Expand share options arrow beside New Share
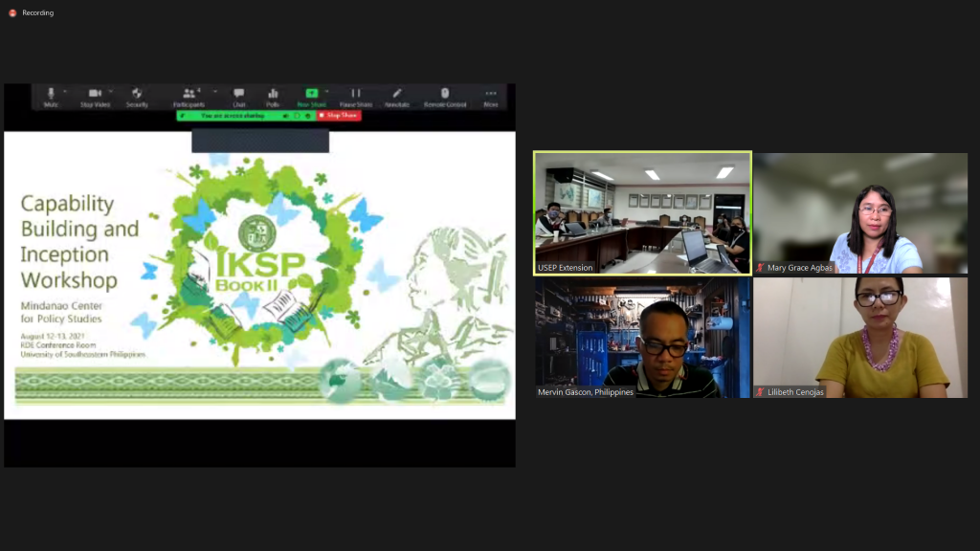The height and width of the screenshot is (551, 980). click(x=327, y=92)
